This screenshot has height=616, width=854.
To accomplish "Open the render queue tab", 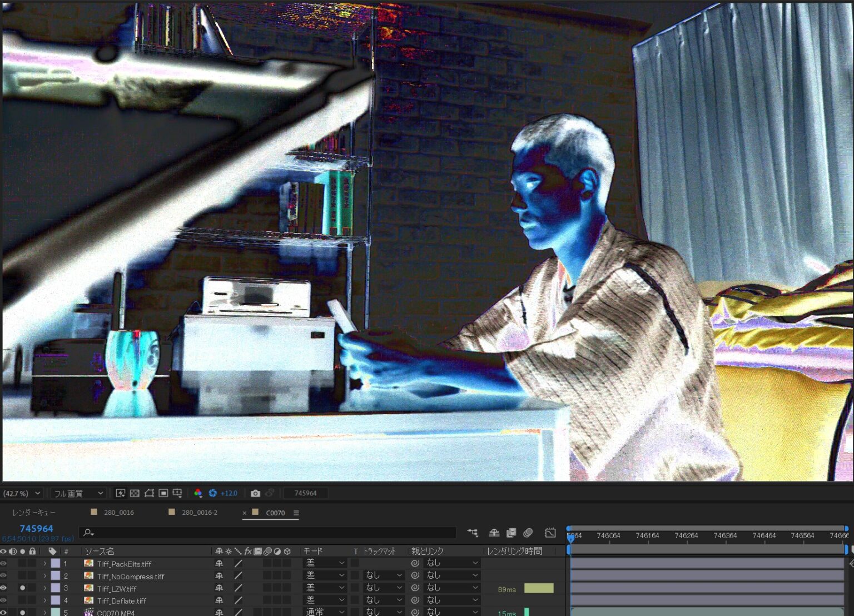I will 34,512.
